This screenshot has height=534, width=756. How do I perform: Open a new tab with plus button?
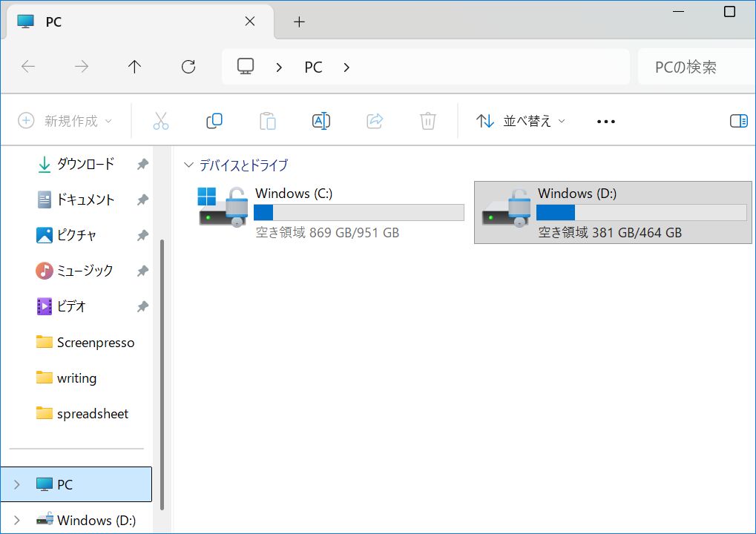point(299,22)
